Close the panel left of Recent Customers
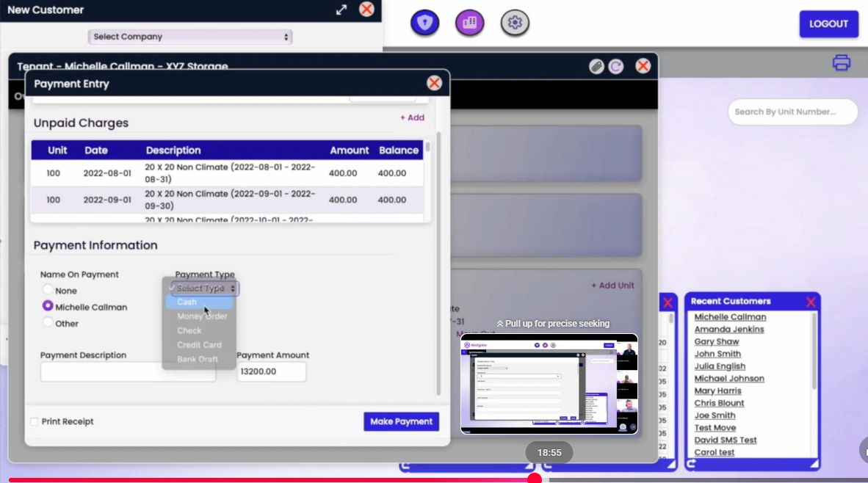Screen dimensions: 868x483 tap(668, 302)
